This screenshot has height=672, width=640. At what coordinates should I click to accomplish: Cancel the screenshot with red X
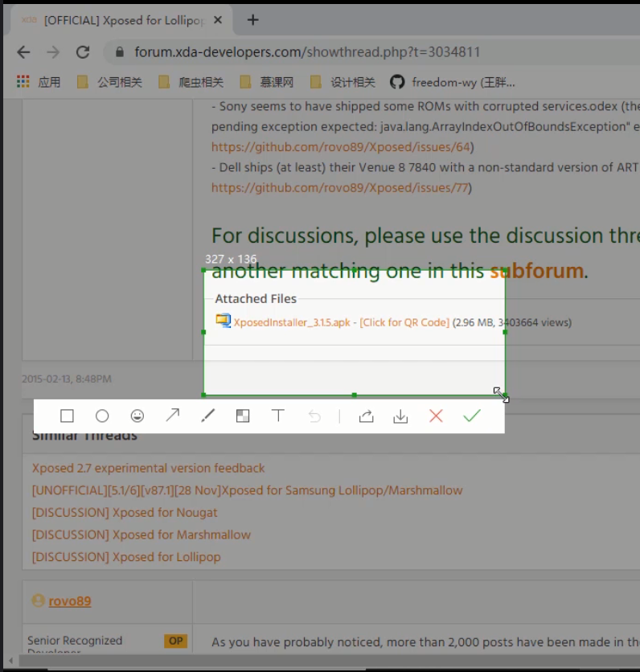pos(436,416)
